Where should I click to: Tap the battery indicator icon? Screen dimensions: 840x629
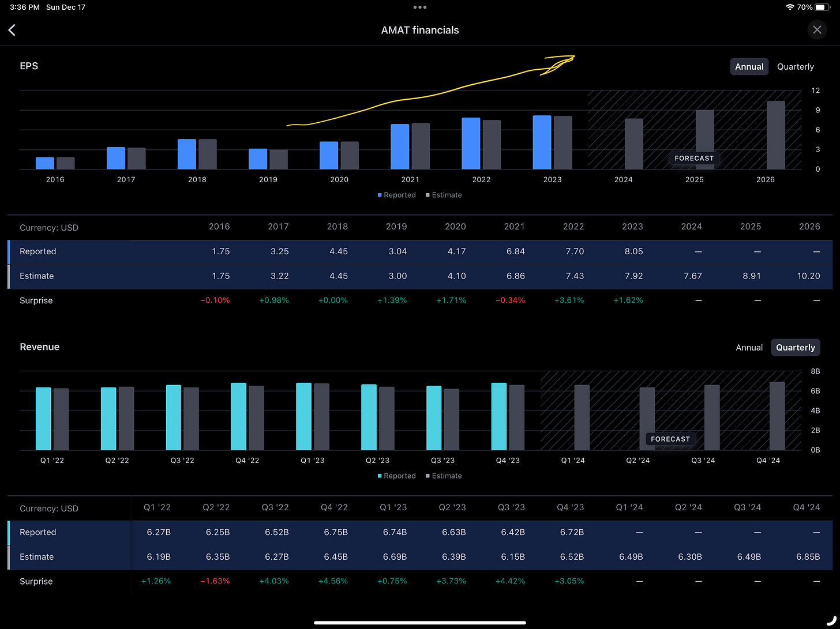pos(823,7)
